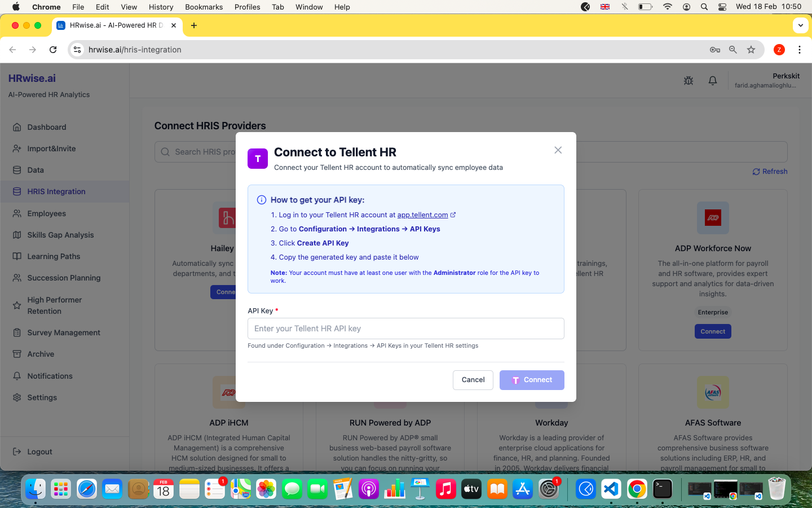Close the Connect to Tellent HR dialog
Screen dimensions: 812x508
(x=558, y=150)
